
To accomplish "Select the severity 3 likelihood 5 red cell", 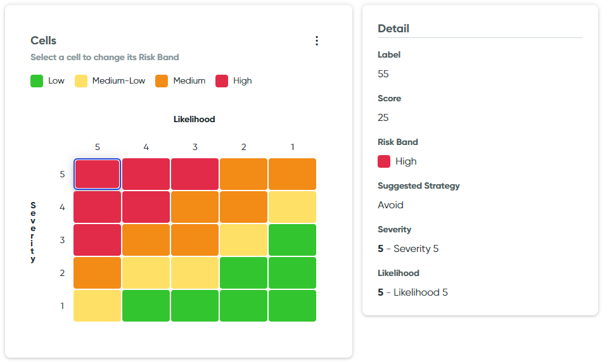I will [97, 240].
